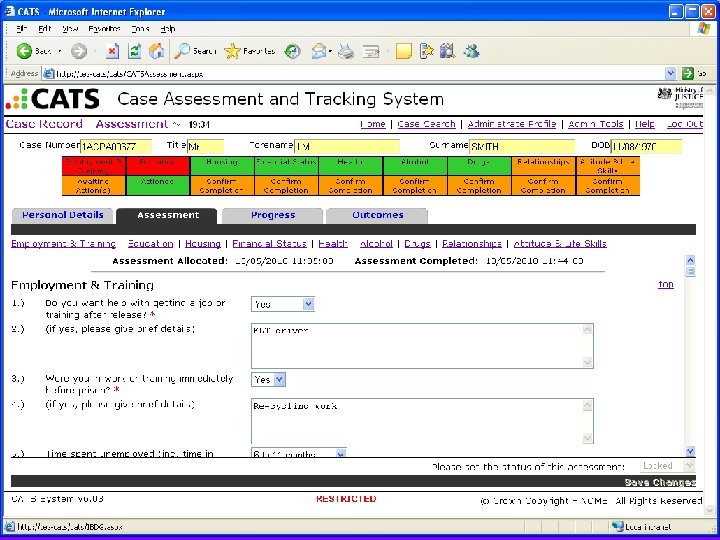Click the browser Forward arrow icon

(79, 51)
